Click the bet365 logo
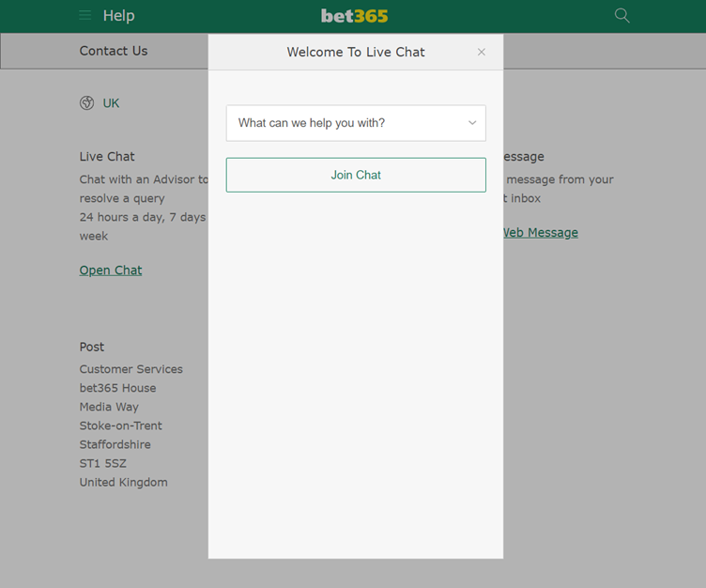Viewport: 706px width, 588px height. point(354,16)
